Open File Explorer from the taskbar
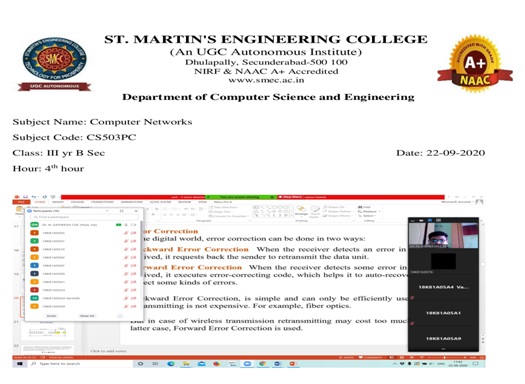 pyautogui.click(x=186, y=364)
